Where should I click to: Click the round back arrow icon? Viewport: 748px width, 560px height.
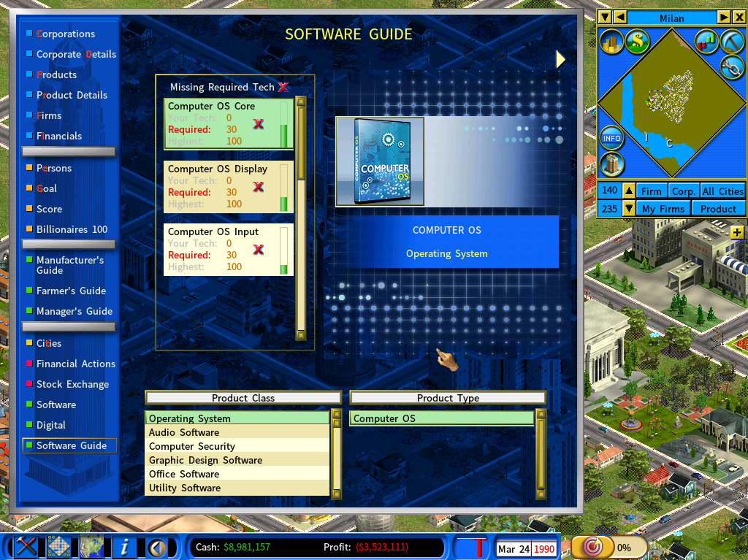point(157,548)
